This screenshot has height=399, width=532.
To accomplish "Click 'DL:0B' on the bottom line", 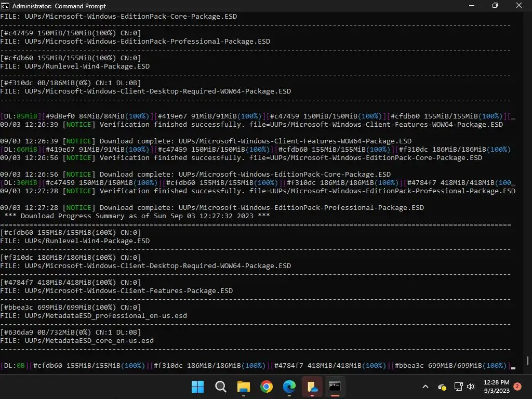I will 15,365.
